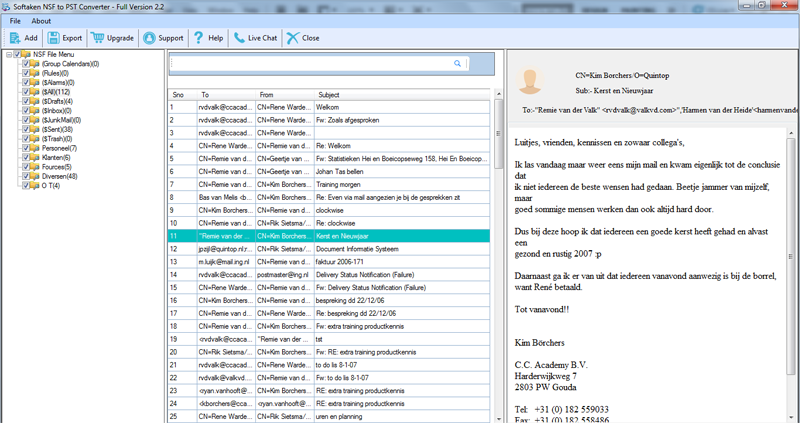Collapse the NSF File Menu tree node

[x=9, y=55]
